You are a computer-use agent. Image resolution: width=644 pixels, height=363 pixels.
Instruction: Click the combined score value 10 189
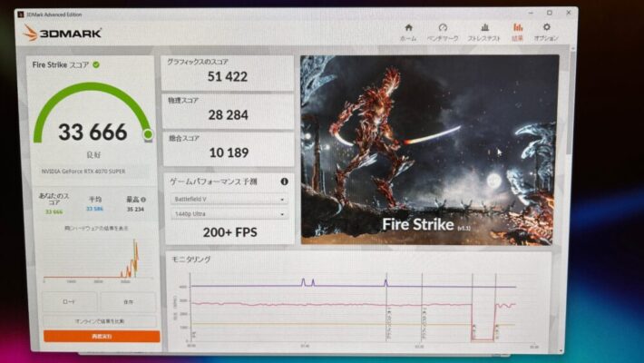tap(229, 153)
